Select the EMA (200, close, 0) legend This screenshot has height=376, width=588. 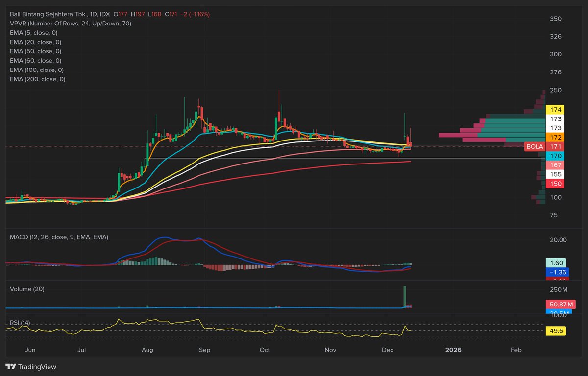37,79
